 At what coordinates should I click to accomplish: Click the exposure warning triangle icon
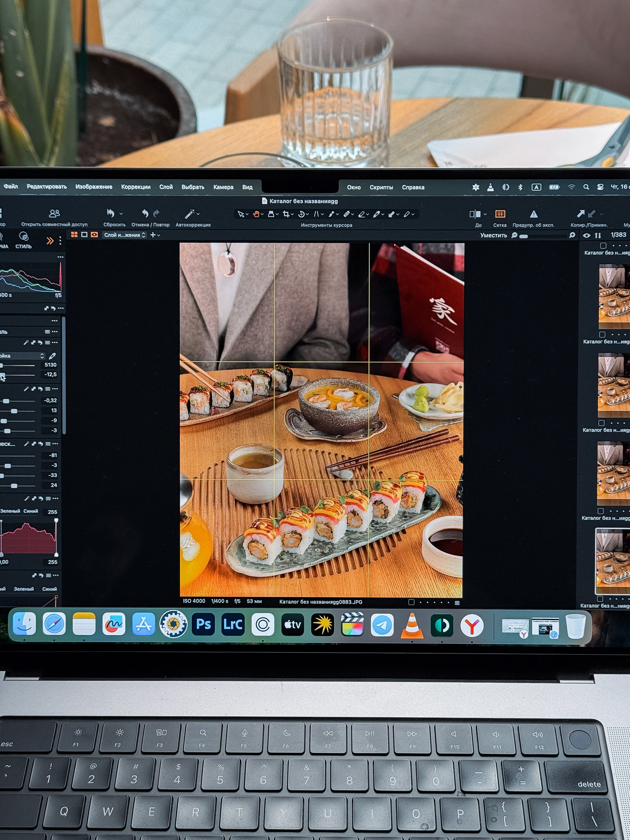(534, 214)
